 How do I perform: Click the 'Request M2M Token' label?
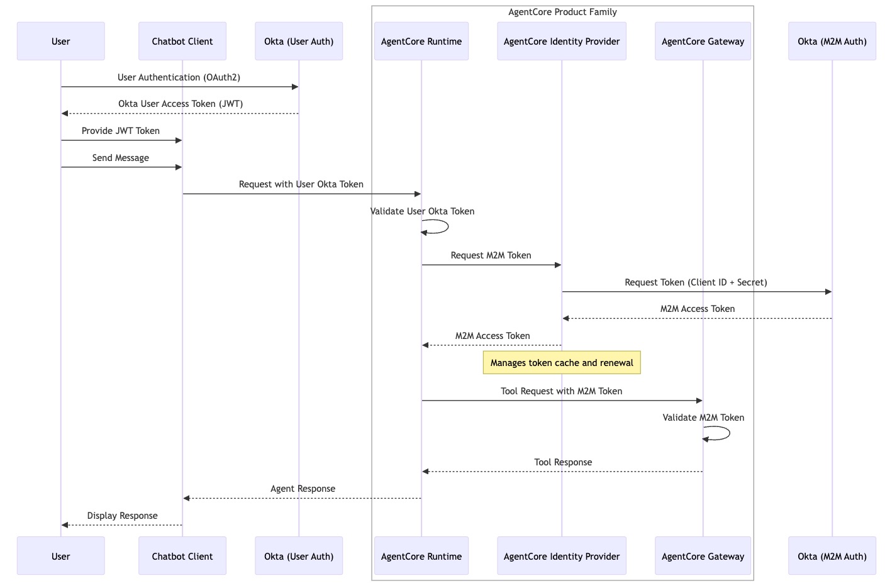coord(491,255)
